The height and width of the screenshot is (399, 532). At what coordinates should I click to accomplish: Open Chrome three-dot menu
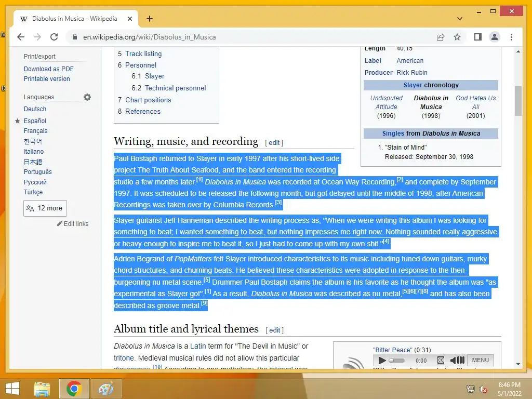point(511,37)
